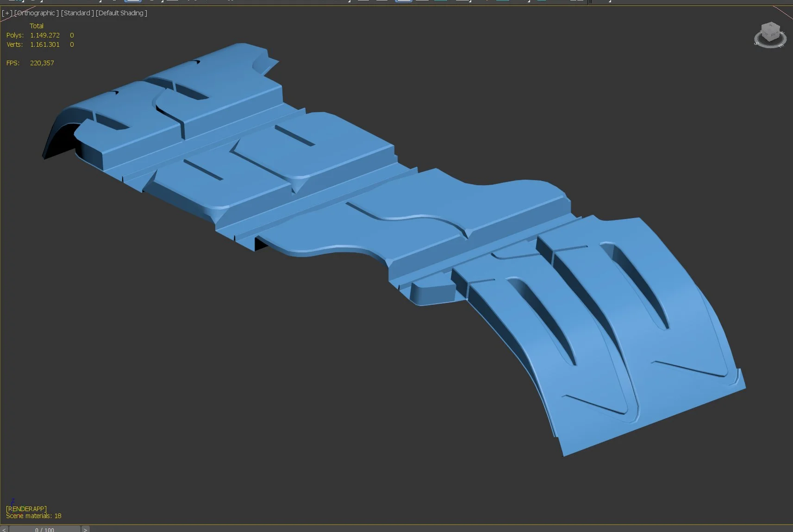Click the next frame arrow button
Image resolution: width=793 pixels, height=532 pixels.
85,529
